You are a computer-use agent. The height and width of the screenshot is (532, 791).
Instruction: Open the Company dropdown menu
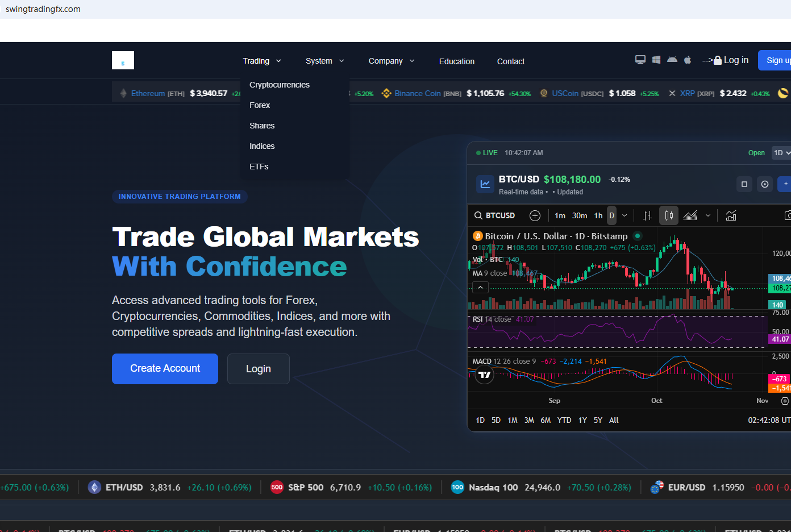392,61
